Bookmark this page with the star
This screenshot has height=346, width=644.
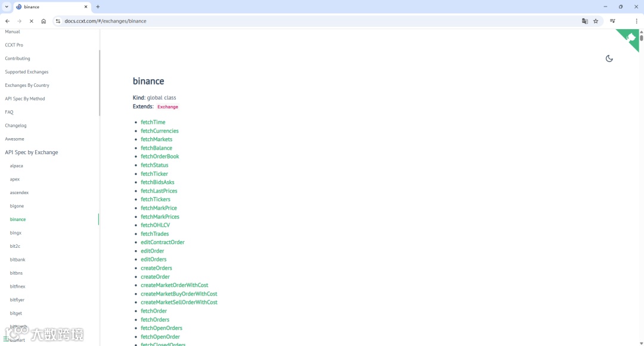pyautogui.click(x=596, y=21)
